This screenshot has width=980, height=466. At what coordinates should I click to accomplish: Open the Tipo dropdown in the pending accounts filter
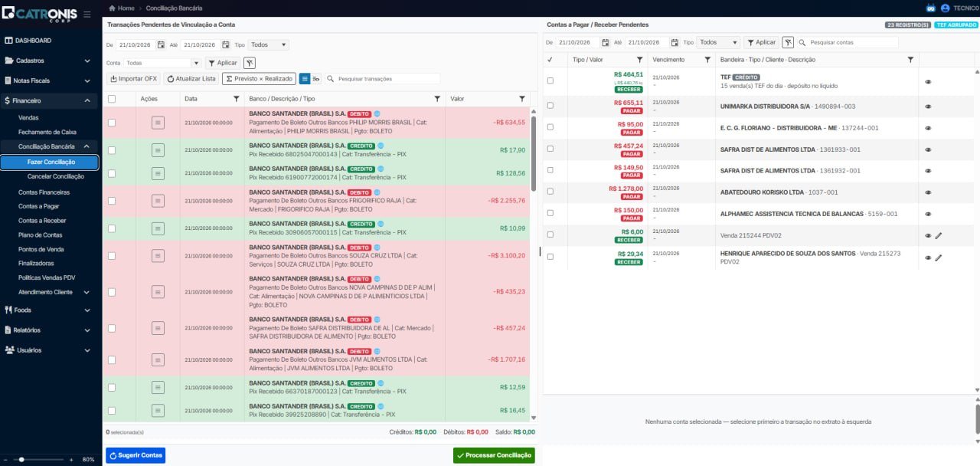point(718,42)
